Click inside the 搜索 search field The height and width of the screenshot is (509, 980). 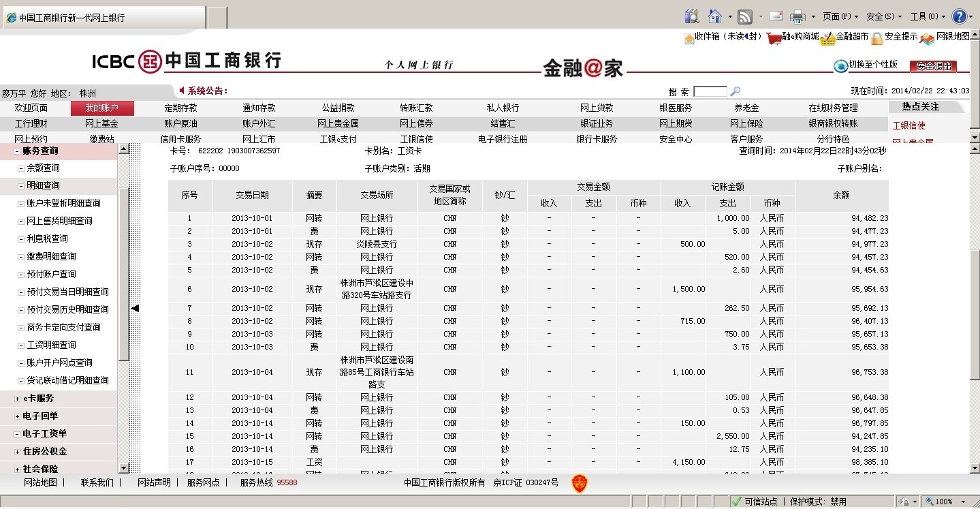[710, 91]
